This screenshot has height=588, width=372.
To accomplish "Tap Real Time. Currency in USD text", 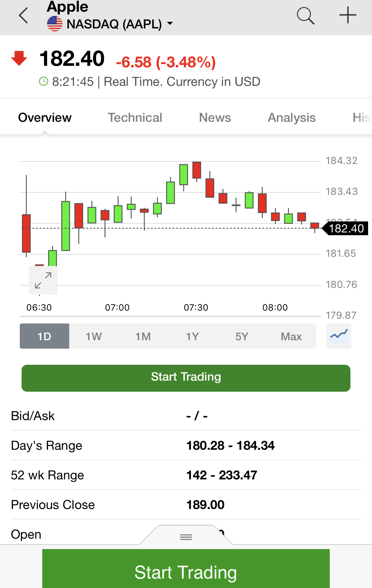I will (182, 82).
